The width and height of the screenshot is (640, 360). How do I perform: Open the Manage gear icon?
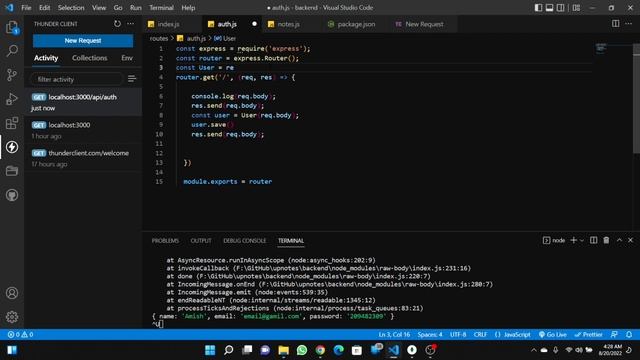[12, 317]
